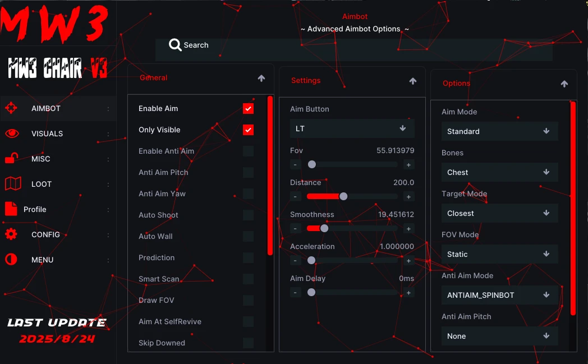
Task: Increase Smoothness with the plus button
Action: 409,229
